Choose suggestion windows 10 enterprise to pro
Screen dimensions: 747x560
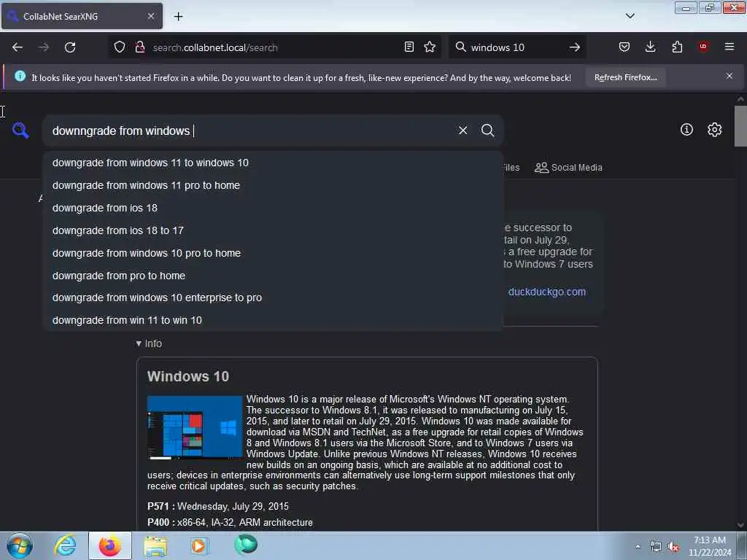pyautogui.click(x=273, y=297)
